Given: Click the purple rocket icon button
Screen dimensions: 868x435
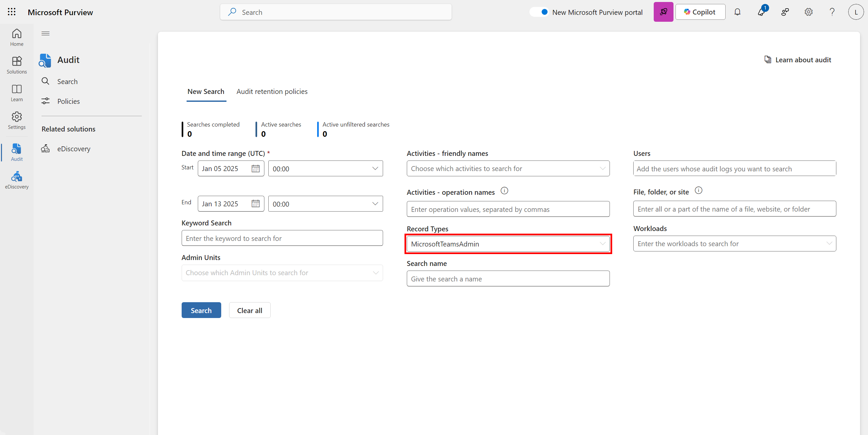Looking at the screenshot, I should coord(663,12).
